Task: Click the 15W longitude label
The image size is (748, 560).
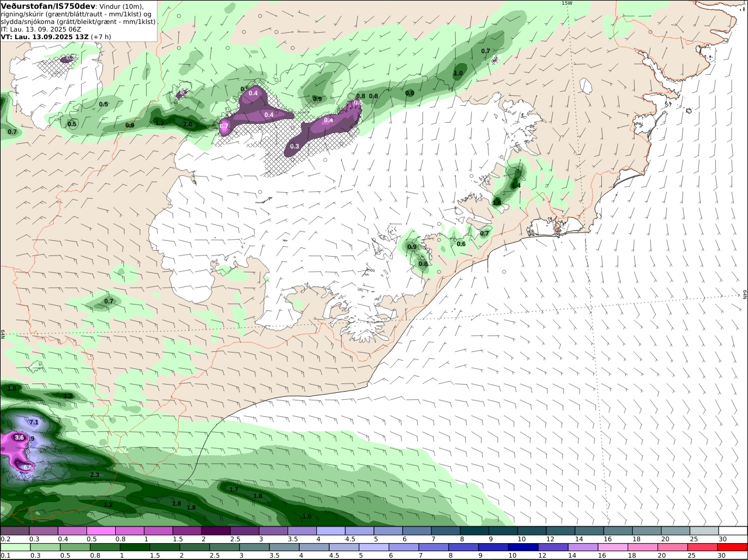Action: click(x=566, y=3)
